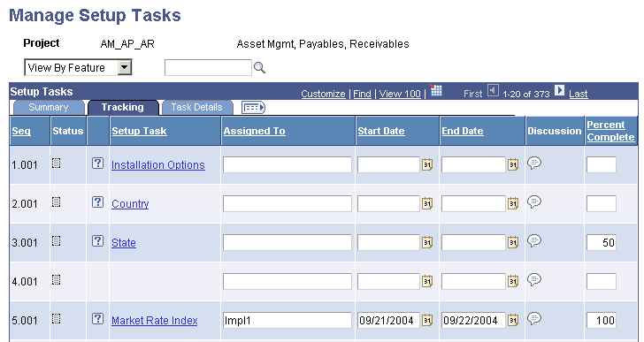Open the Market Rate Index link

tap(155, 320)
